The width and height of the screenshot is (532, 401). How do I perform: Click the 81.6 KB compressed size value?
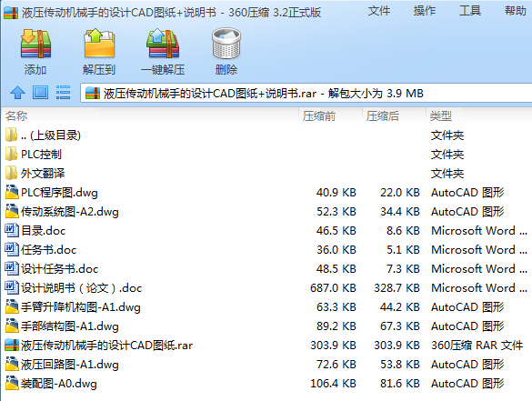(x=399, y=384)
